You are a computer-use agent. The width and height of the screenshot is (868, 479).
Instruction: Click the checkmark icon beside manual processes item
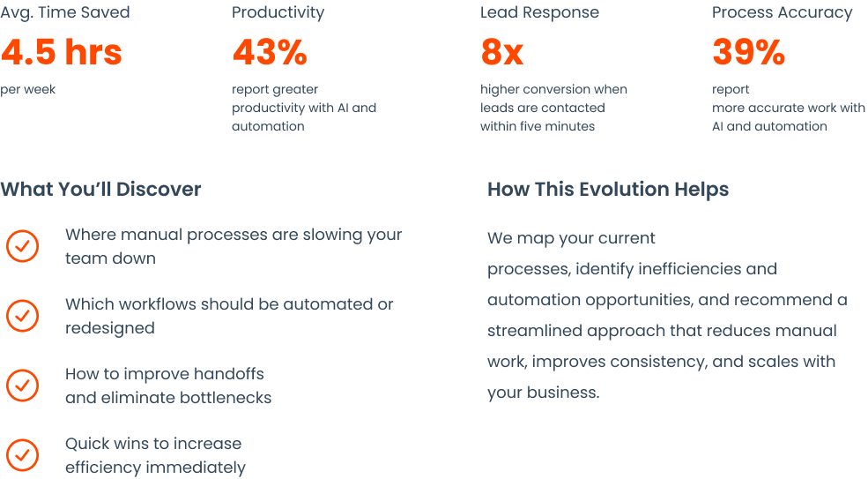[22, 246]
